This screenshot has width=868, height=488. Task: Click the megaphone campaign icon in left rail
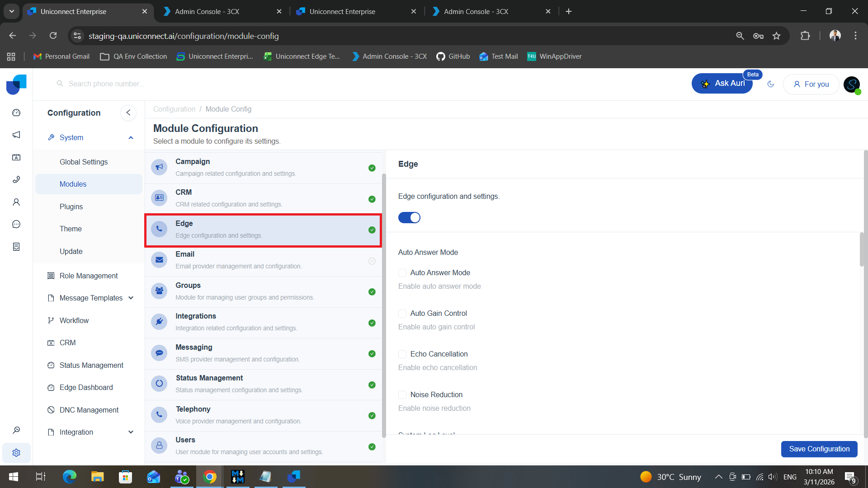16,135
